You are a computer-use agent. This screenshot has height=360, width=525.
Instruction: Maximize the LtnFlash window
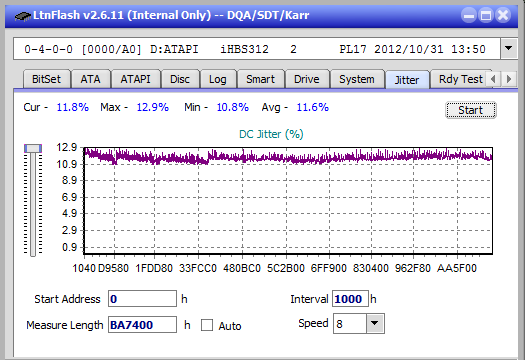486,15
